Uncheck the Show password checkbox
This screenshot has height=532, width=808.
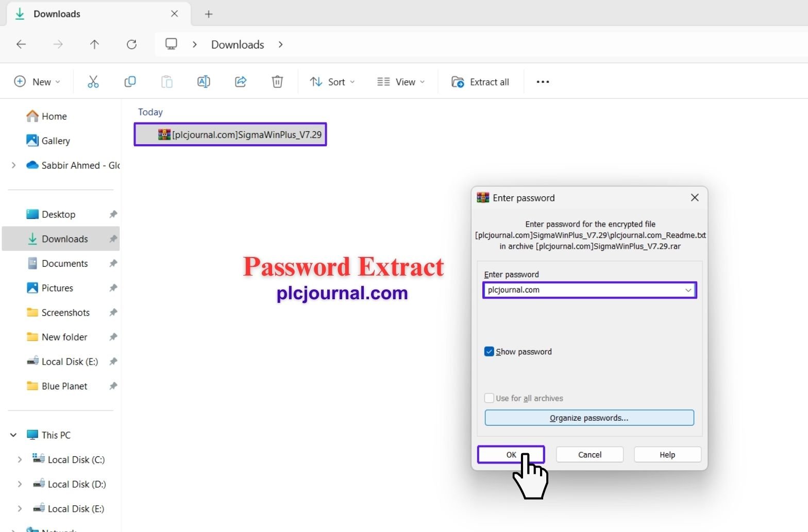(489, 352)
